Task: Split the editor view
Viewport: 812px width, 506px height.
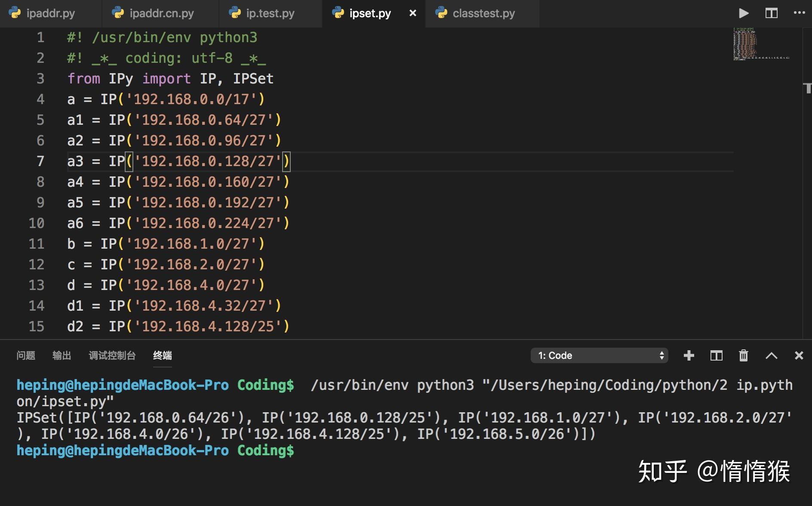Action: coord(772,13)
